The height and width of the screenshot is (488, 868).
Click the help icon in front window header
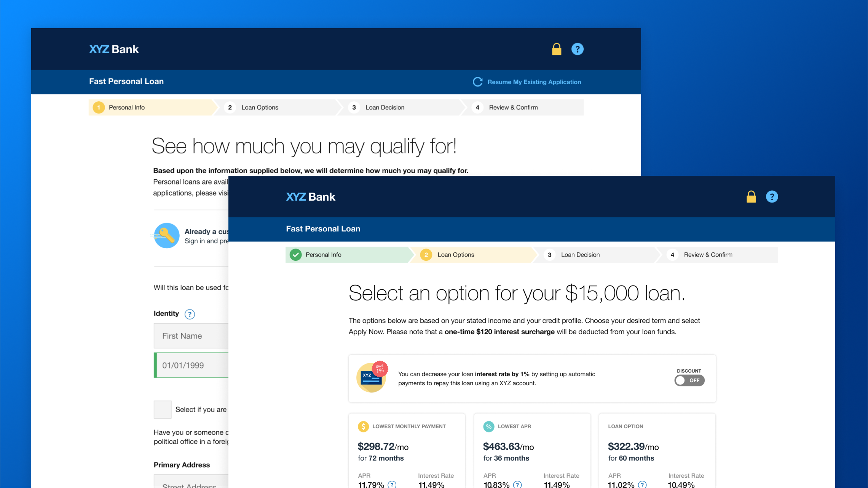point(772,197)
